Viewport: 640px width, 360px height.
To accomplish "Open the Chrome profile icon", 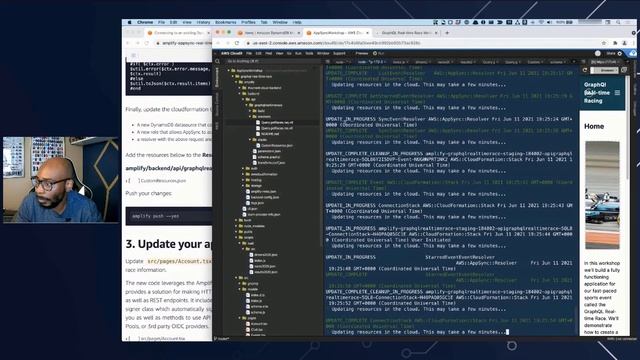I will (624, 43).
